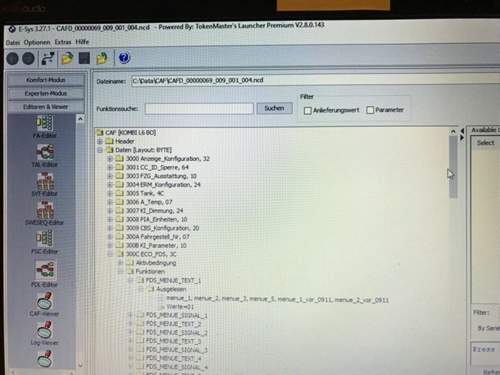Open the Extras menu

pos(63,42)
